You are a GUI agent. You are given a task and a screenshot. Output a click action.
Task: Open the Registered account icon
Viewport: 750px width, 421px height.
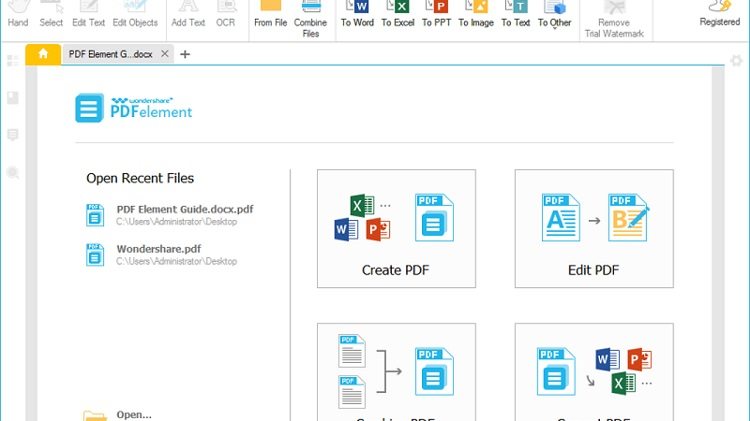click(719, 13)
